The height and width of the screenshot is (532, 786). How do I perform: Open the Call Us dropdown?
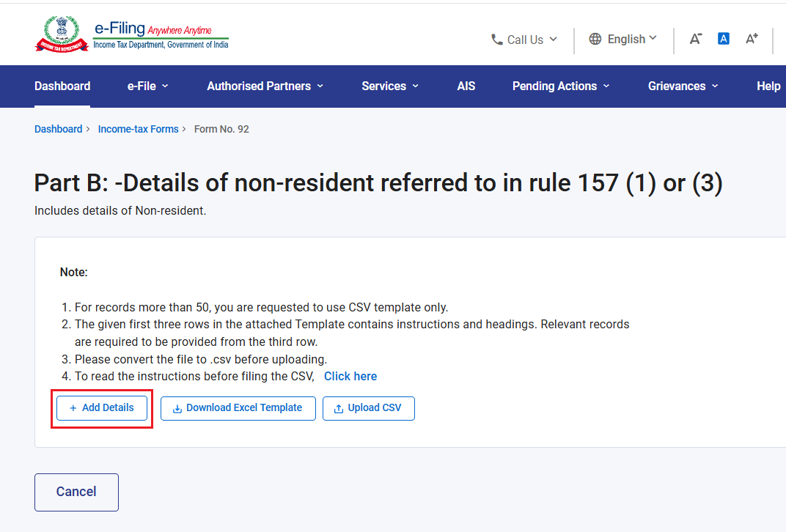tap(524, 40)
